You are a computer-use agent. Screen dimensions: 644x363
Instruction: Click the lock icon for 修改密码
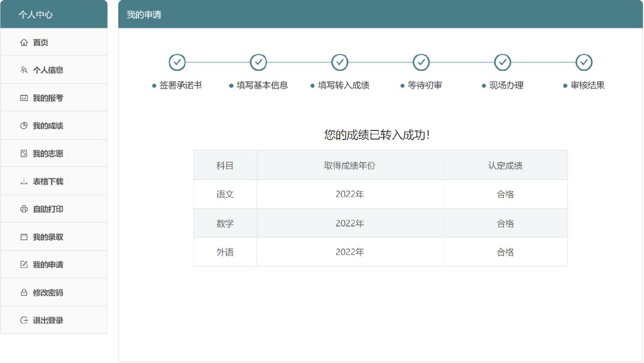point(24,293)
